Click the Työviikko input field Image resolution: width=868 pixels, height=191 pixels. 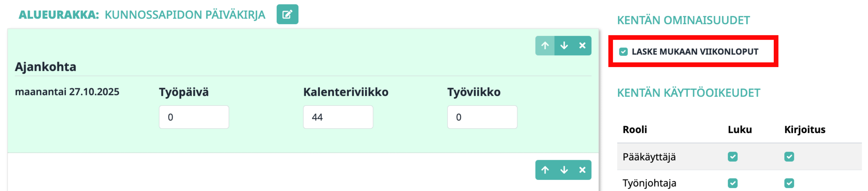click(x=482, y=117)
